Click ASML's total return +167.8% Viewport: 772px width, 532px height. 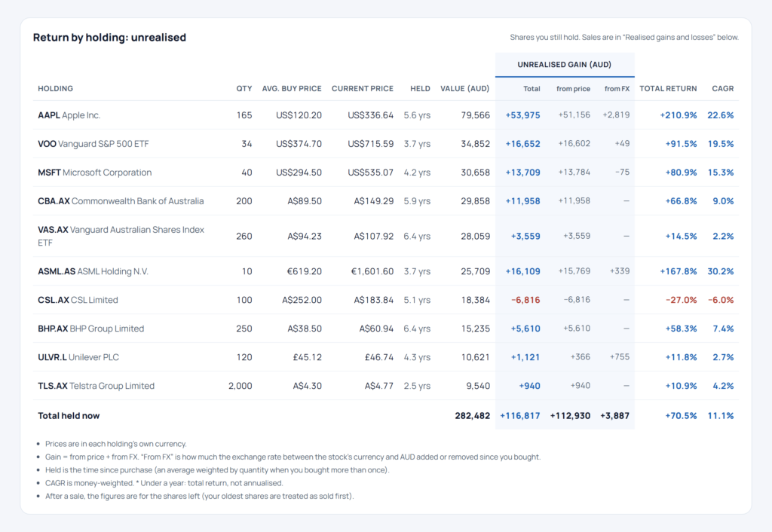(679, 271)
